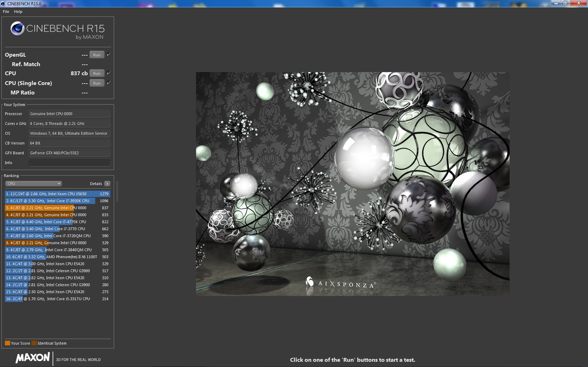Click the panel resize grip beside Ranking

click(117, 191)
